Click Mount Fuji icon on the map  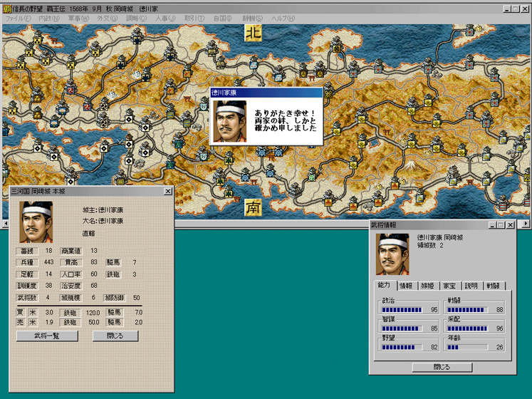[x=411, y=166]
